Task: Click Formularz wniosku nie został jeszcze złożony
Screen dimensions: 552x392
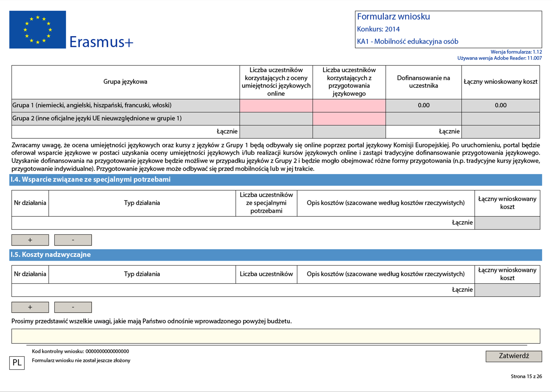Action: pyautogui.click(x=81, y=361)
